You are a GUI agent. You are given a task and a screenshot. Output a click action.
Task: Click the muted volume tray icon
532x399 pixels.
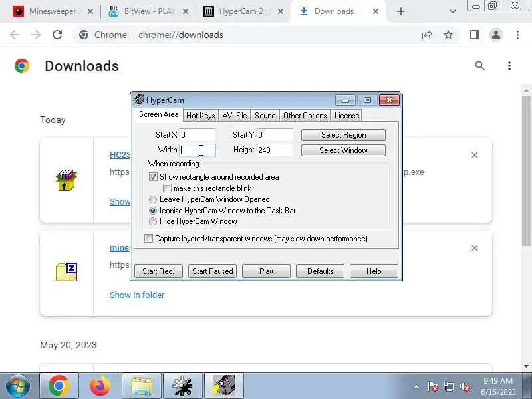click(x=464, y=386)
